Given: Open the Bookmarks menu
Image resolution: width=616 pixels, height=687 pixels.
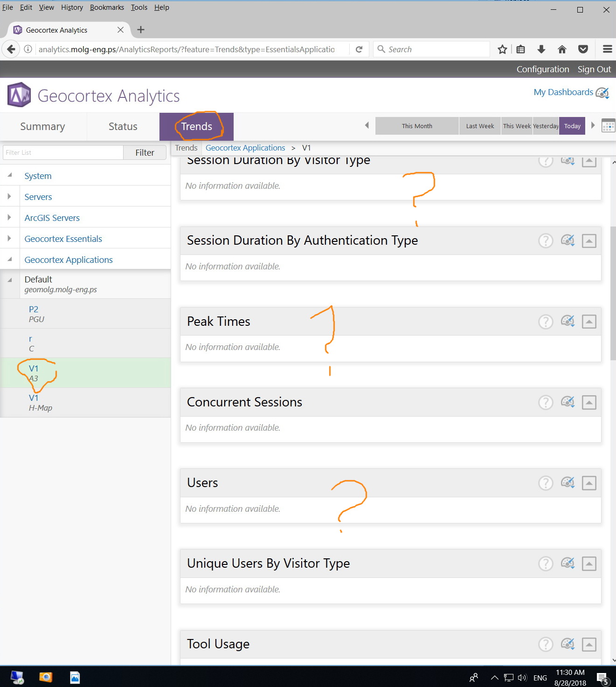Looking at the screenshot, I should [x=107, y=7].
